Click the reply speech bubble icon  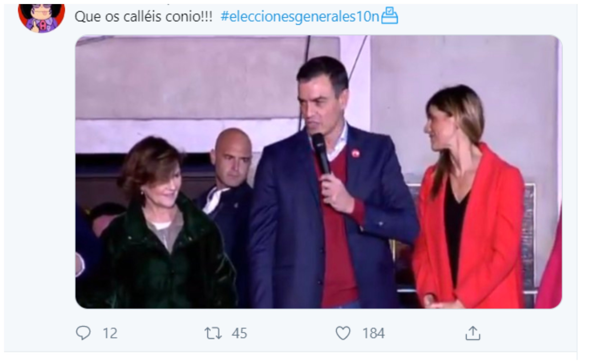[x=83, y=333]
